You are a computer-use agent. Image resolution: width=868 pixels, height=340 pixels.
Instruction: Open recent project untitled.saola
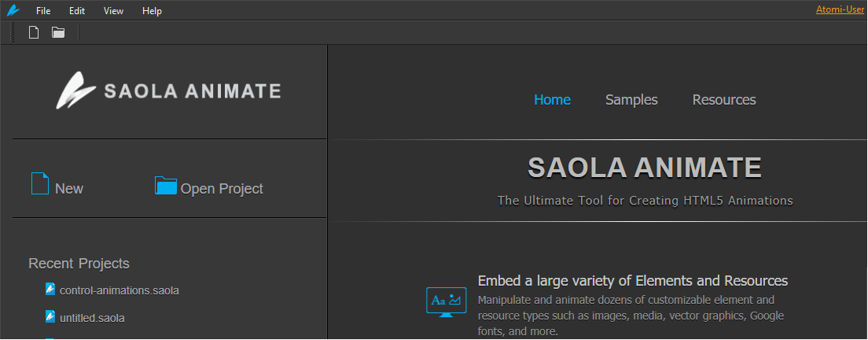pyautogui.click(x=92, y=318)
